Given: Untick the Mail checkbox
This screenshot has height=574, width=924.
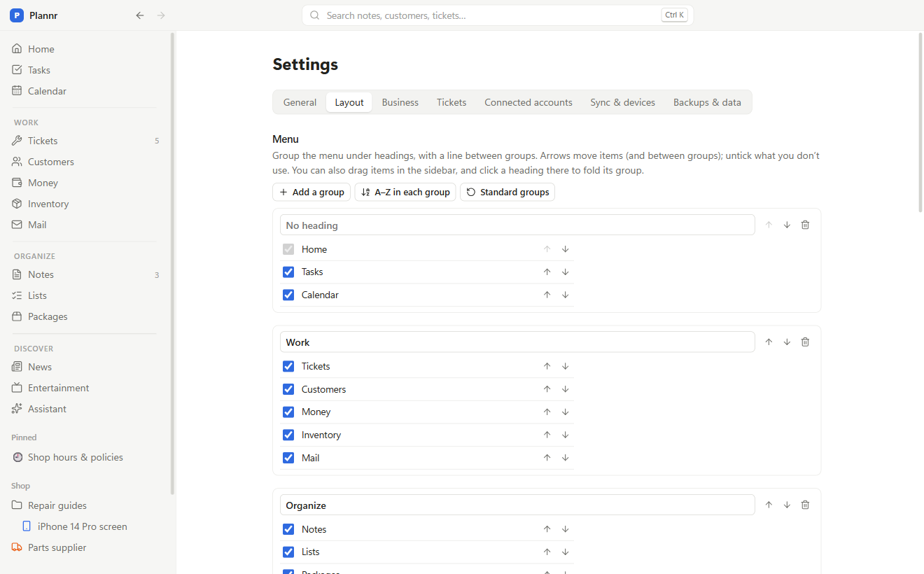Looking at the screenshot, I should tap(288, 458).
